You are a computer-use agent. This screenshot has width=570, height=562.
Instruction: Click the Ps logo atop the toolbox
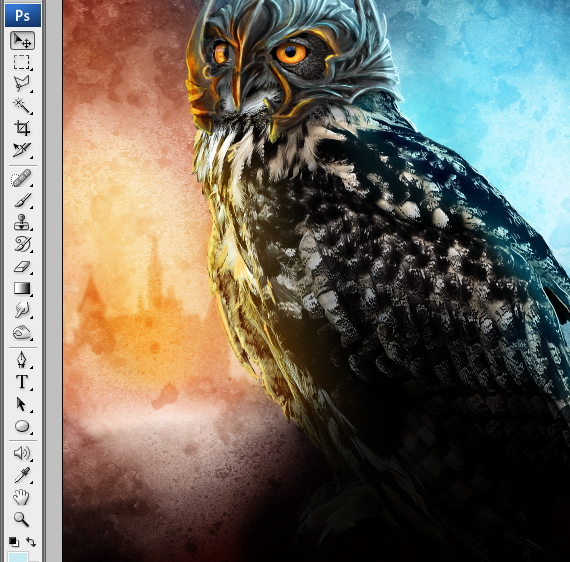click(23, 16)
